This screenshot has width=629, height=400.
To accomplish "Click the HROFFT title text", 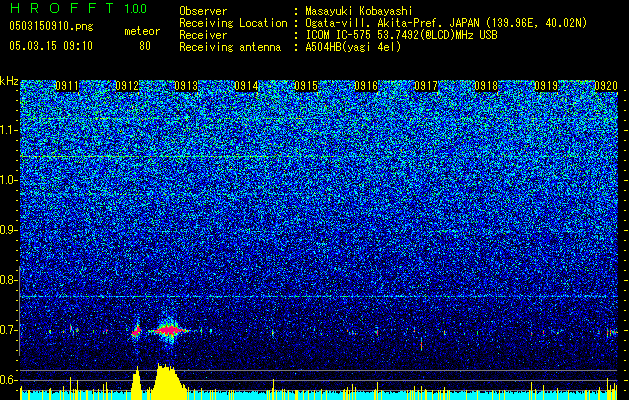I will click(61, 8).
